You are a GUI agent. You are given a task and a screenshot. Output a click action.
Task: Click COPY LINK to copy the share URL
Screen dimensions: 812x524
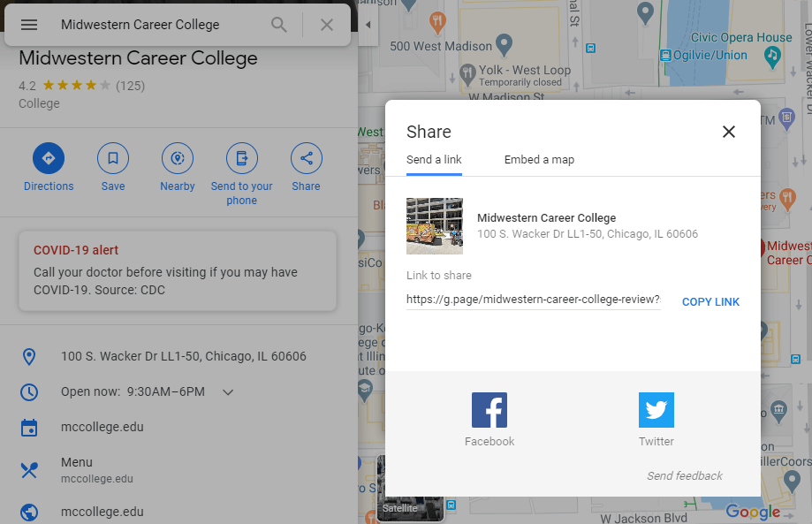(x=710, y=301)
